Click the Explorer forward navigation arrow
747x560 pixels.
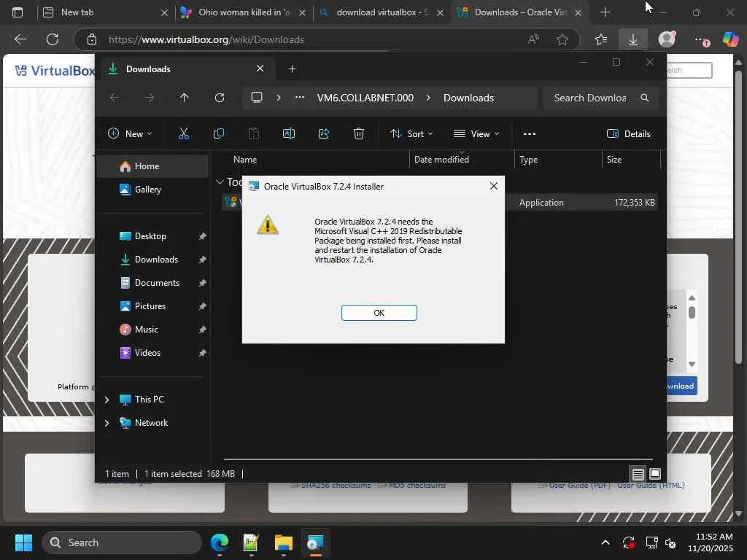point(149,98)
